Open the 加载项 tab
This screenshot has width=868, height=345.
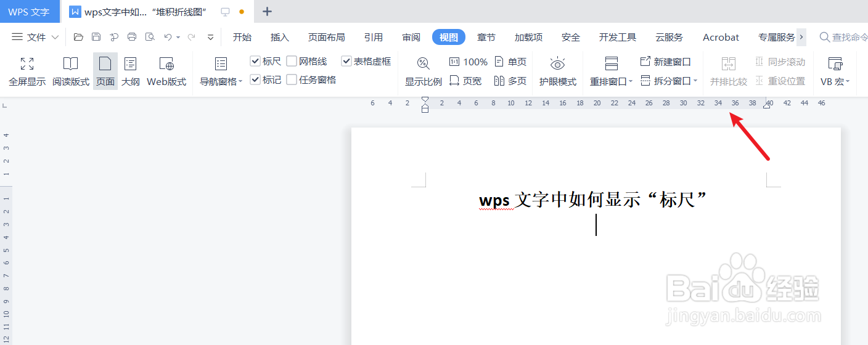click(529, 37)
